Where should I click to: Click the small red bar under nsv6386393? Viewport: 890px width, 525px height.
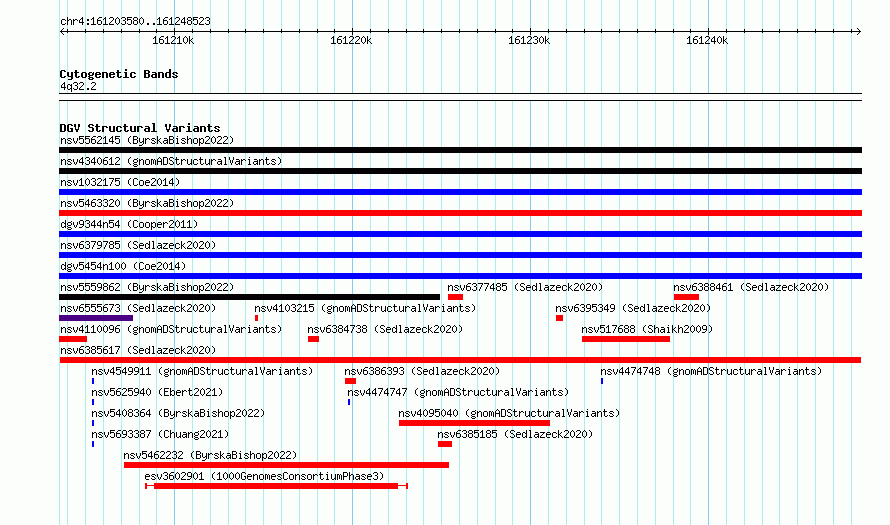click(350, 381)
